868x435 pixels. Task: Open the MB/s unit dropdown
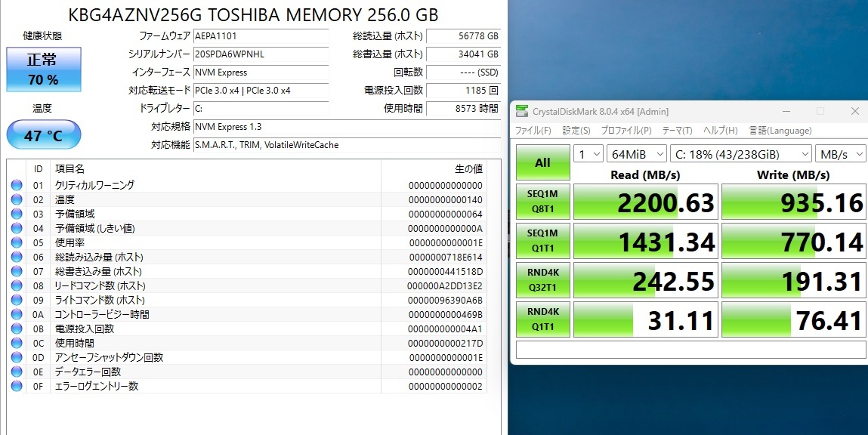pyautogui.click(x=841, y=154)
